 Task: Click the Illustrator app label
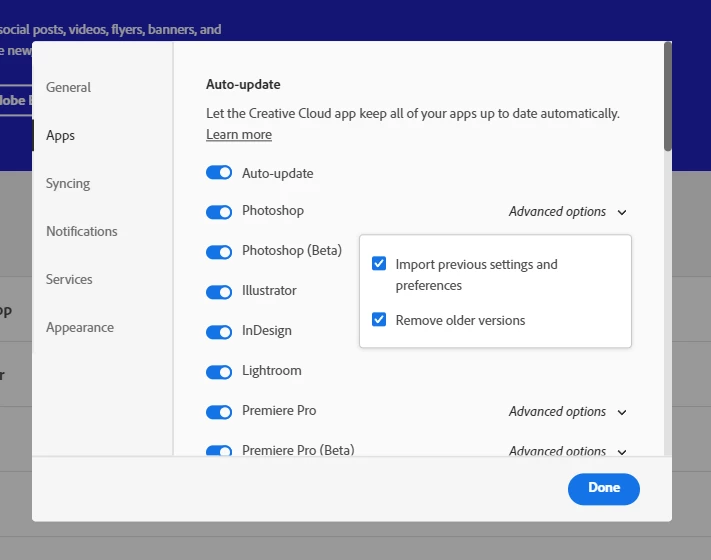[x=269, y=290]
